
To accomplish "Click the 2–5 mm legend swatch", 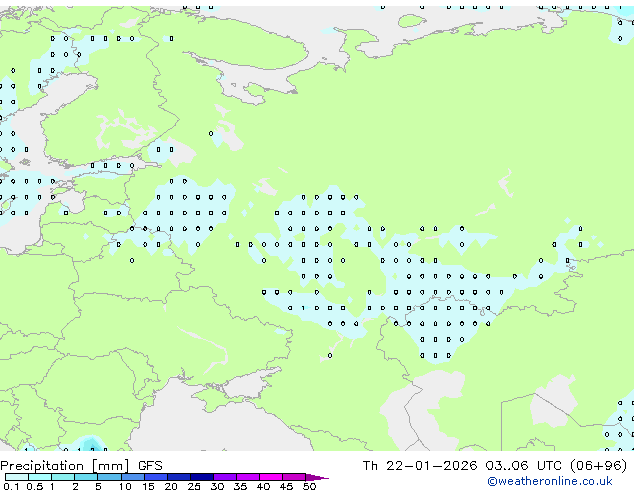I will 86,477.
